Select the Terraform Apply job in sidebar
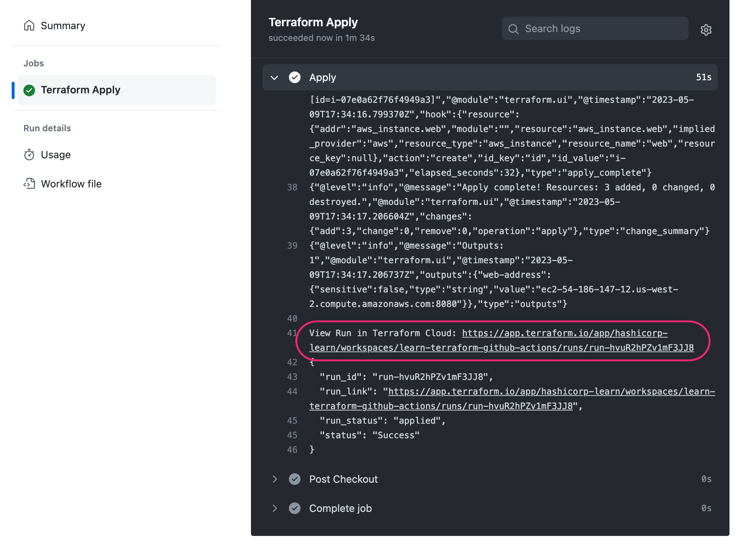747x560 pixels. (x=80, y=90)
